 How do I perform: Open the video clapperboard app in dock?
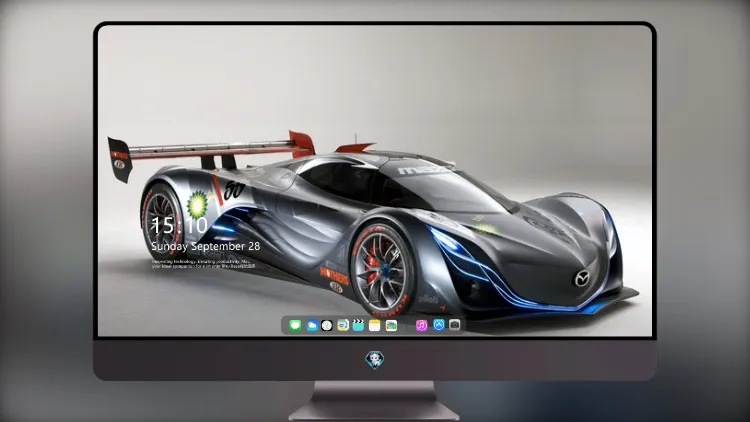[358, 326]
